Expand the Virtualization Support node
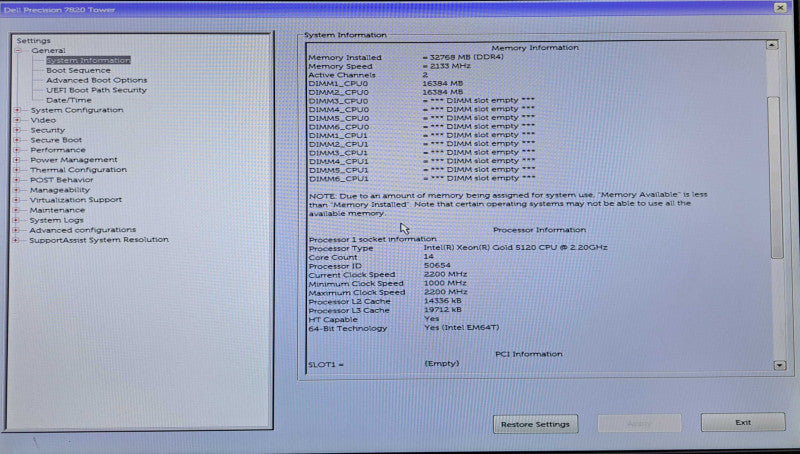Viewport: 800px width, 454px height. click(17, 200)
